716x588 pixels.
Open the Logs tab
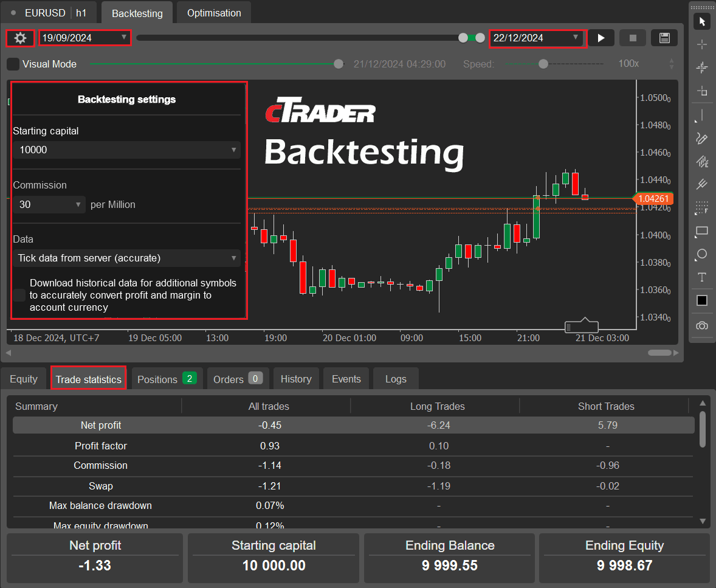tap(396, 379)
